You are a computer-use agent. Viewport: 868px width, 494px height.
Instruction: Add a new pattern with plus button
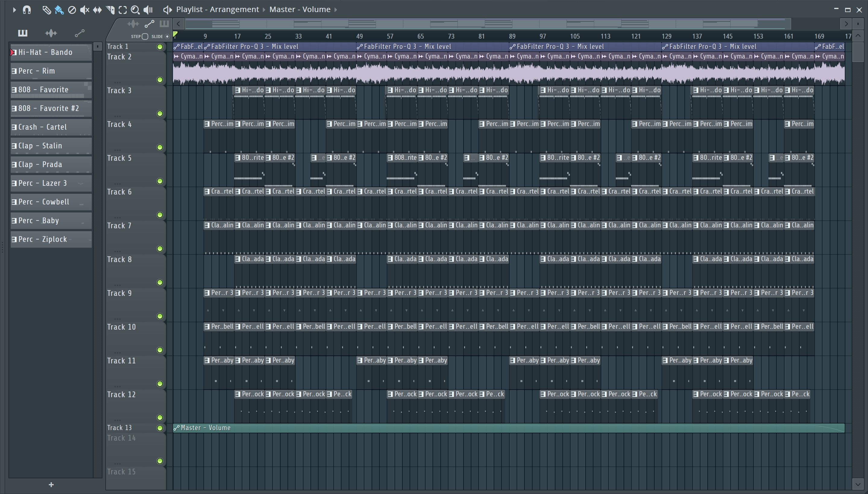point(51,484)
